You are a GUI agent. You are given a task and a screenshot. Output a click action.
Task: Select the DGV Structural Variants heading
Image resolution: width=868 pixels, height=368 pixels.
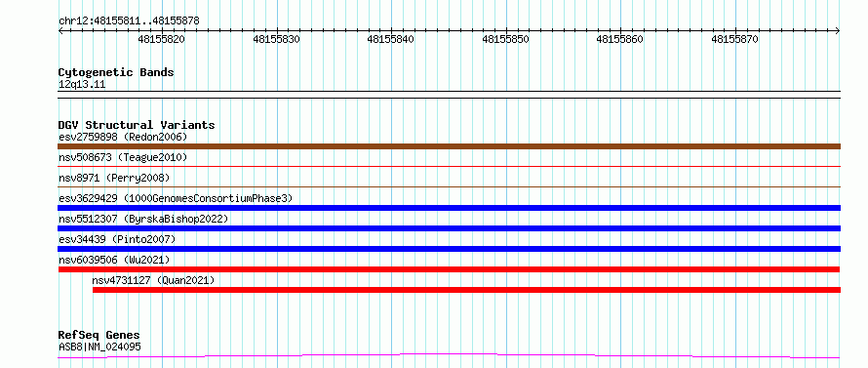coord(137,125)
